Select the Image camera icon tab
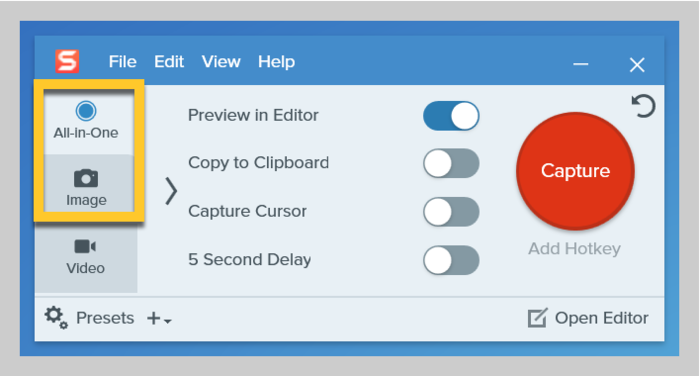 click(x=86, y=179)
